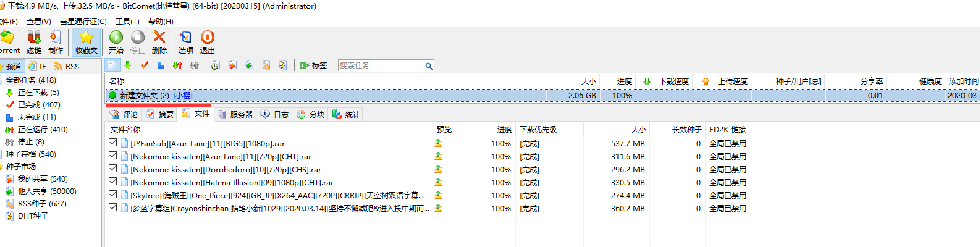Uncheck the Hatena Illusion 1080p file checkbox

[112, 182]
